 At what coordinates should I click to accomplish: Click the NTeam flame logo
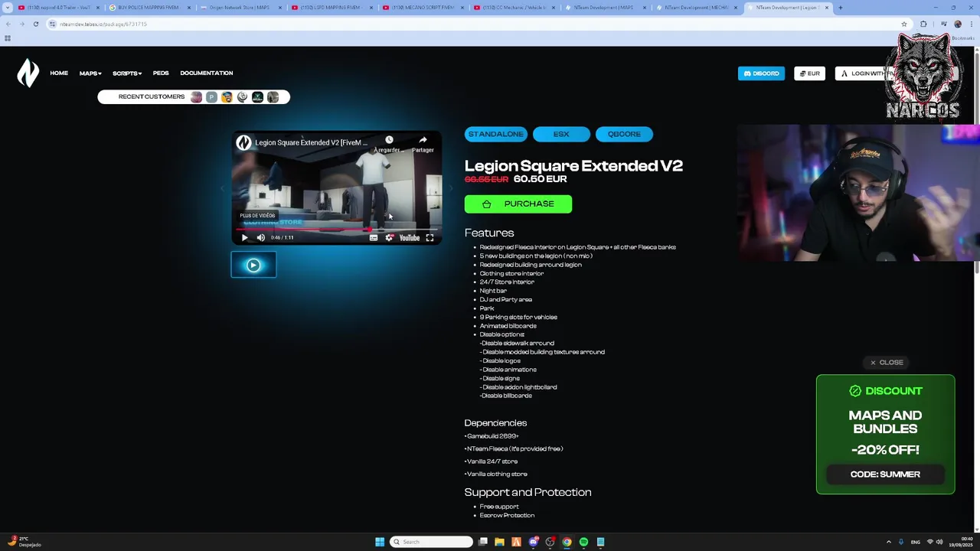tap(28, 73)
